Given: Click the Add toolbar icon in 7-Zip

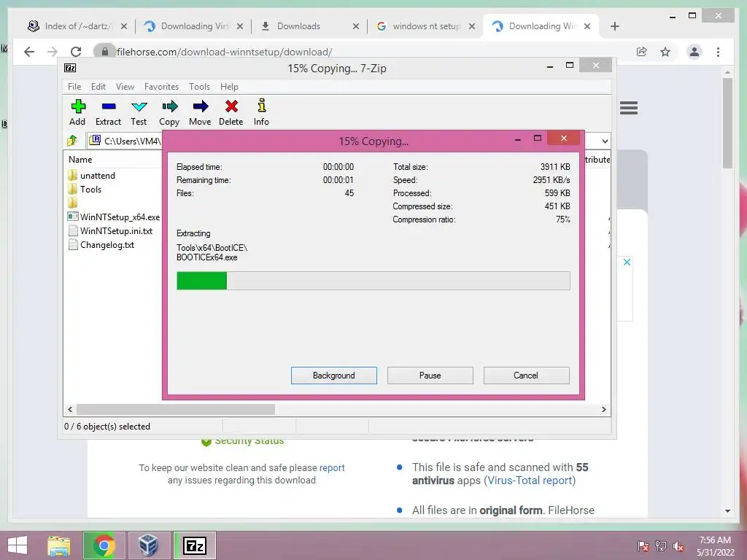Looking at the screenshot, I should pos(77,112).
